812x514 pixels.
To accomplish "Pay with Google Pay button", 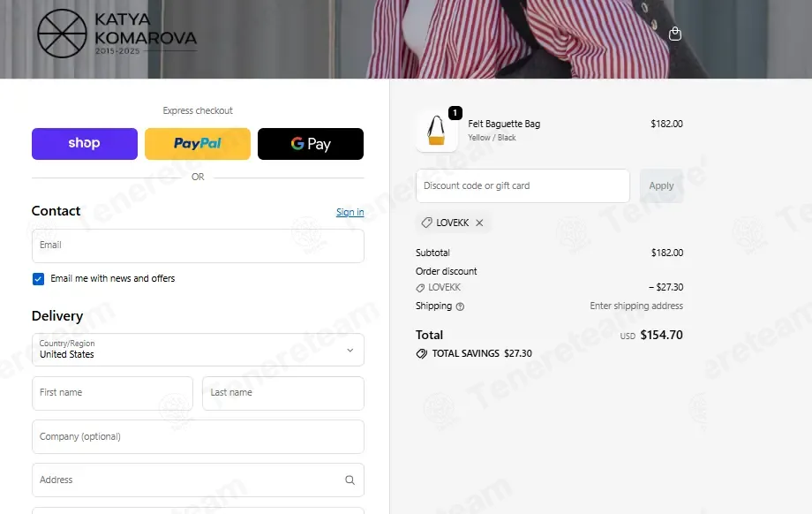I will click(x=311, y=144).
